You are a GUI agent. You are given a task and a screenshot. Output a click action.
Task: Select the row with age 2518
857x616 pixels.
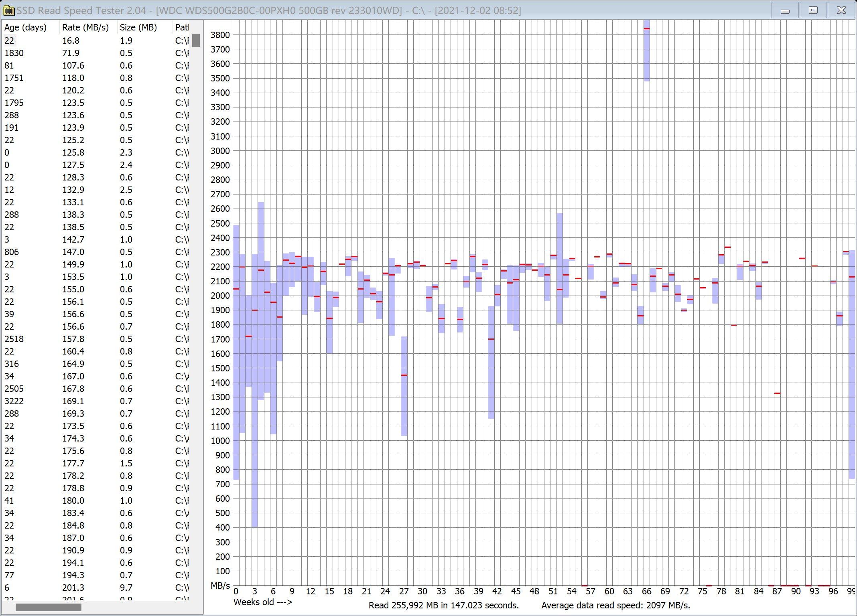[96, 339]
